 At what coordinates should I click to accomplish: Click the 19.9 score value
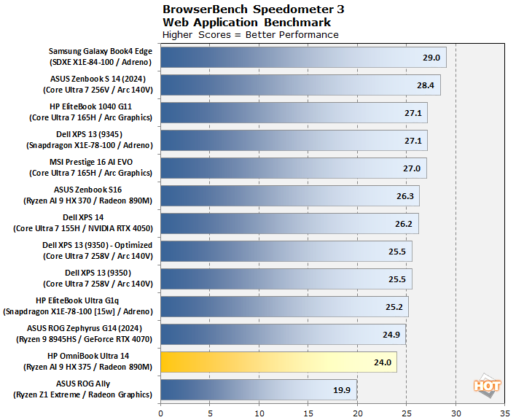(342, 390)
